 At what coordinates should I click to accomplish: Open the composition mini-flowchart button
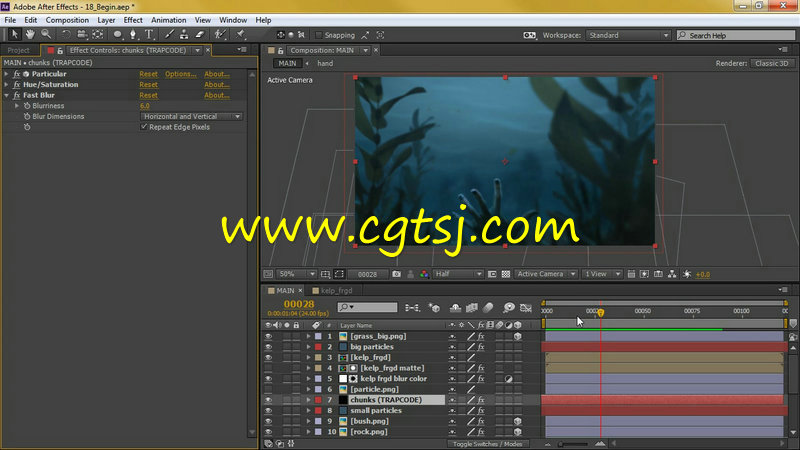click(412, 308)
